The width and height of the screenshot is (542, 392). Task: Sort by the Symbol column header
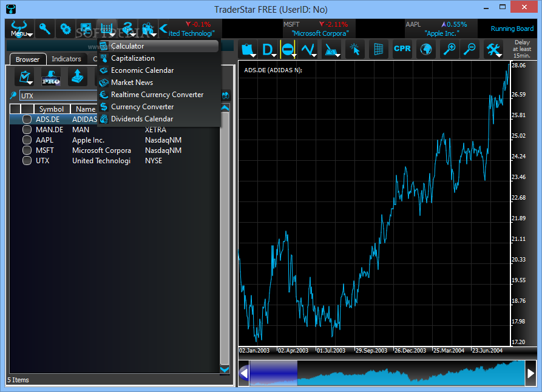tap(52, 109)
